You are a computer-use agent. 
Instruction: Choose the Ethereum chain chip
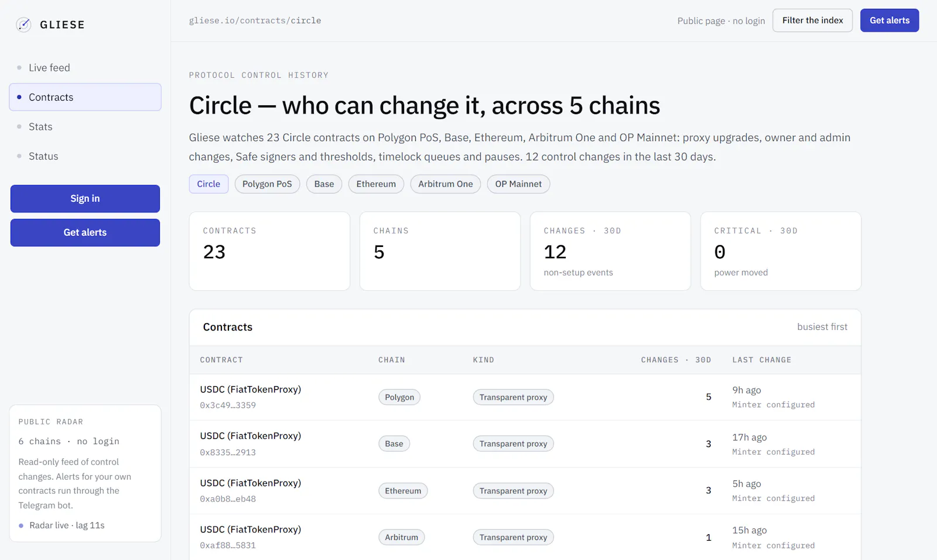coord(376,184)
